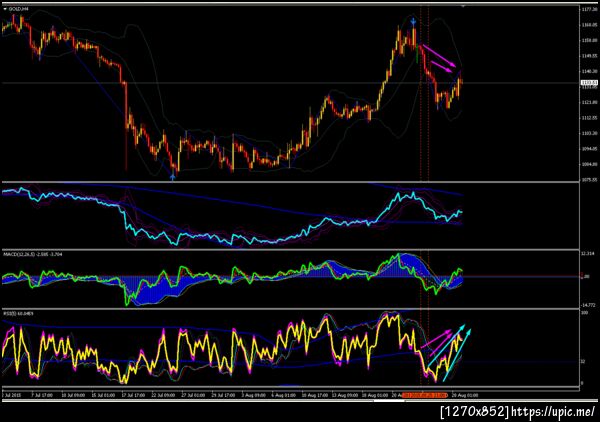
Task: Click the 12.314 MACD scale value
Action: [x=589, y=254]
